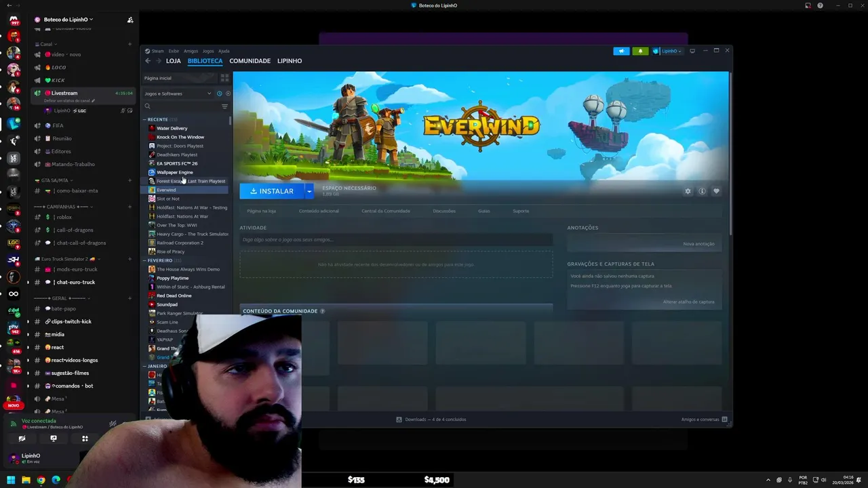Open Discord activities grid button
The image size is (868, 488).
click(85, 439)
